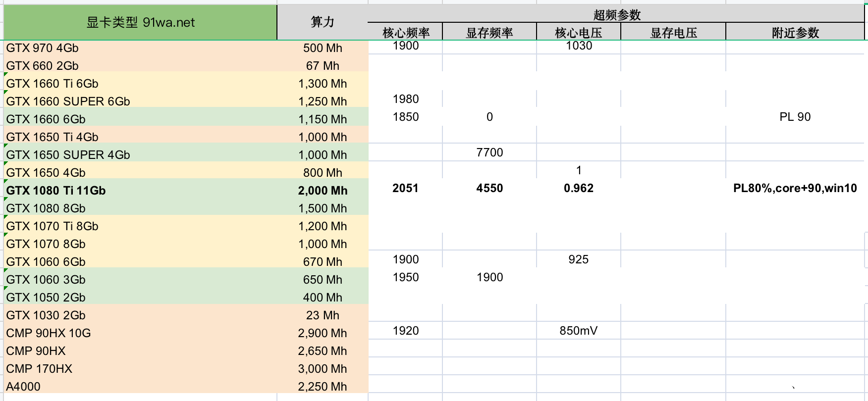Select core clock cell '1850'
This screenshot has width=868, height=401.
[x=405, y=117]
